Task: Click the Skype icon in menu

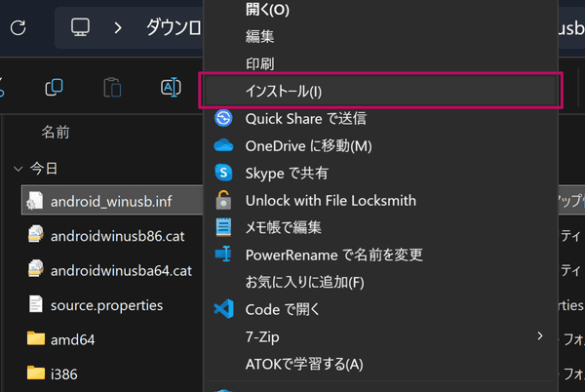Action: tap(223, 173)
